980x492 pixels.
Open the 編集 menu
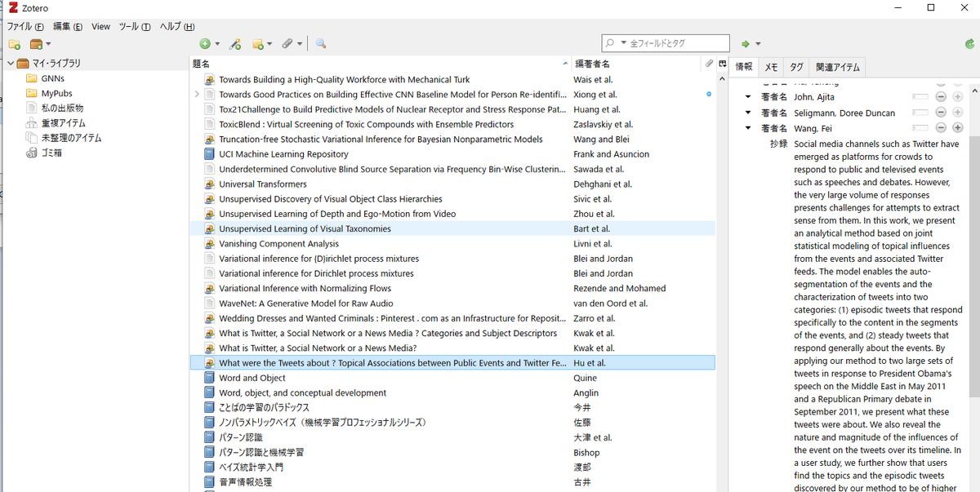(68, 26)
